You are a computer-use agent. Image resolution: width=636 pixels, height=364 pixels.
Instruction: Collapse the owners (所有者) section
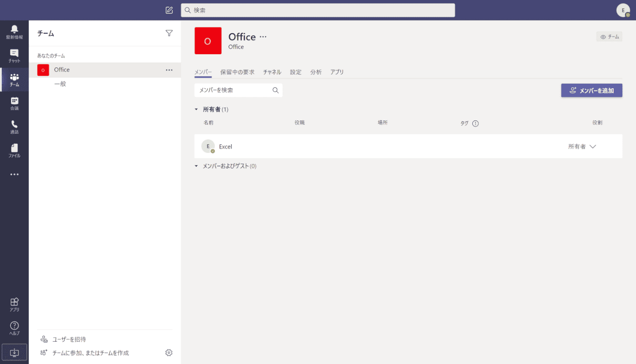click(x=197, y=110)
